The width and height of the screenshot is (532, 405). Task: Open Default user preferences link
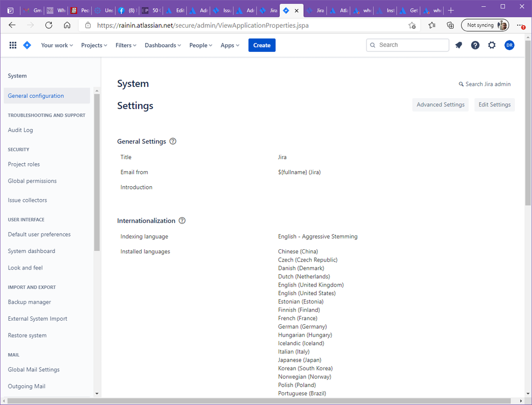pos(39,234)
